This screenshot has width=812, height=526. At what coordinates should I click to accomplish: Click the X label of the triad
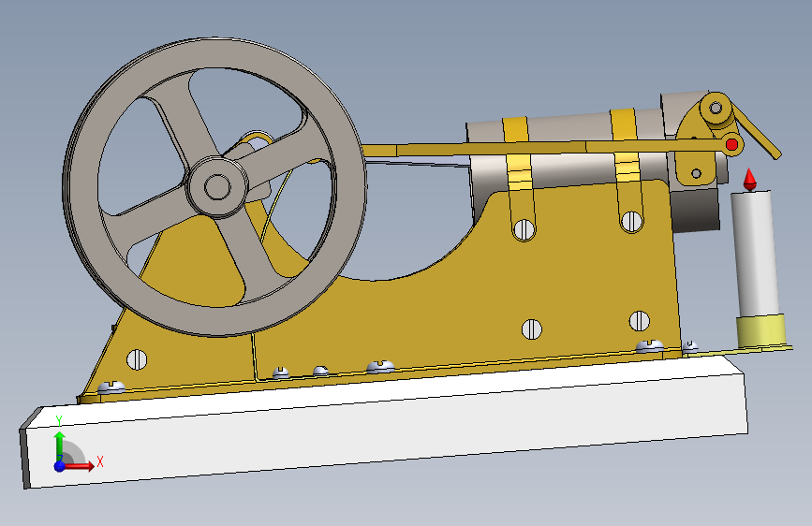100,461
